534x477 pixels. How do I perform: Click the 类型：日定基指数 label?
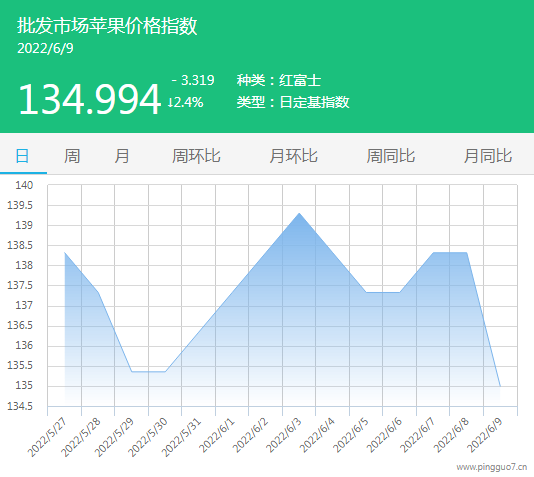tap(293, 102)
